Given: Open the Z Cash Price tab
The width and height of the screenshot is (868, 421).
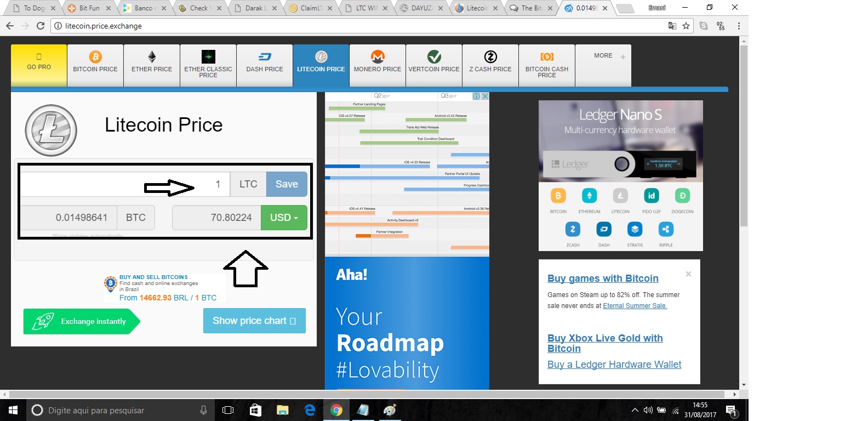Looking at the screenshot, I should click(490, 65).
